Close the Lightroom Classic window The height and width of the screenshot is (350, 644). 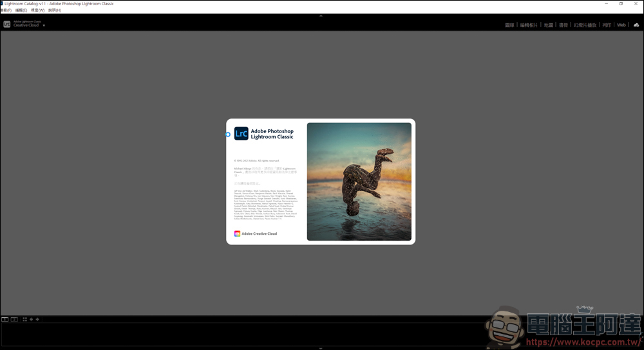coord(636,4)
